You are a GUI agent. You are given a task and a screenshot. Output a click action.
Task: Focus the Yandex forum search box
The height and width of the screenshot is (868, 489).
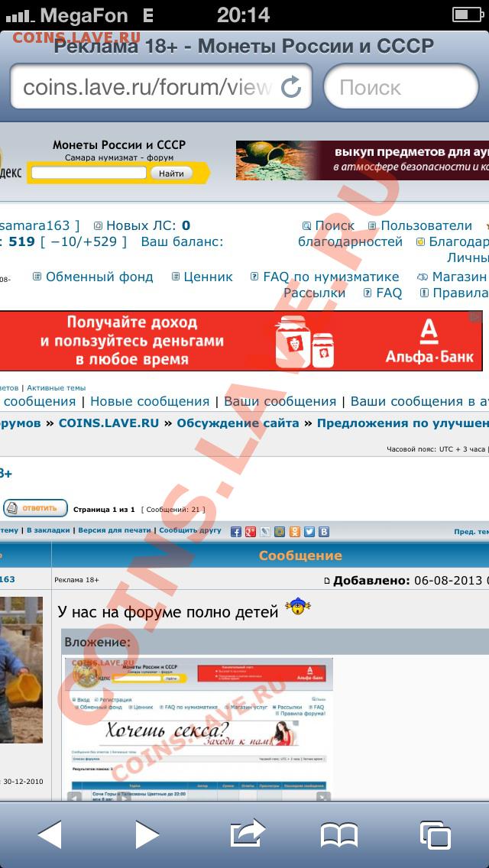[89, 173]
